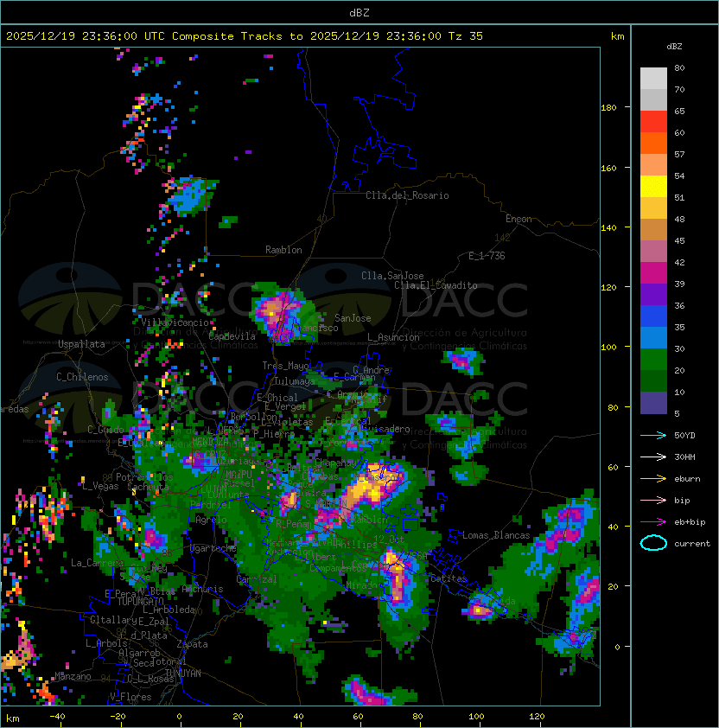Click the Ramblon label in north map
This screenshot has width=719, height=728.
click(283, 250)
